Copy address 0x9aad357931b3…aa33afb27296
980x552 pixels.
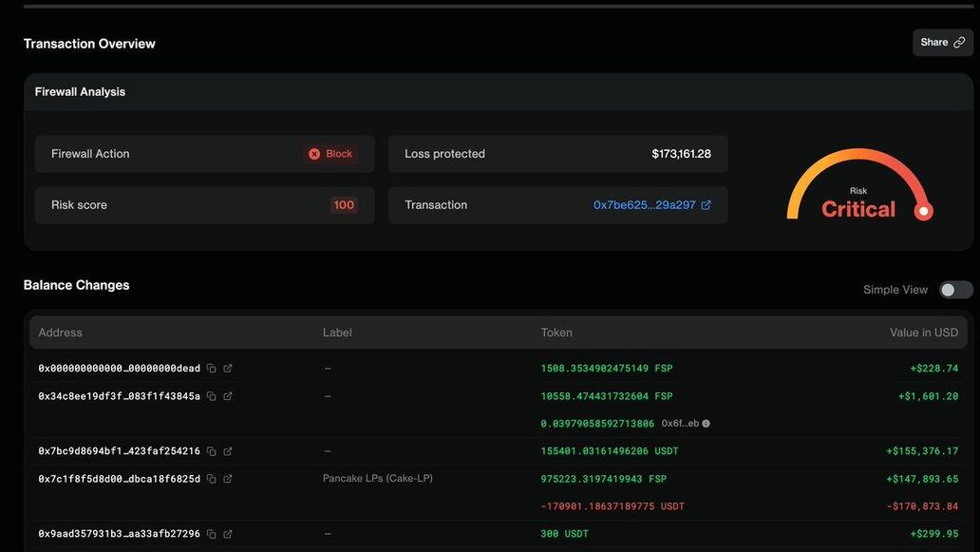212,534
